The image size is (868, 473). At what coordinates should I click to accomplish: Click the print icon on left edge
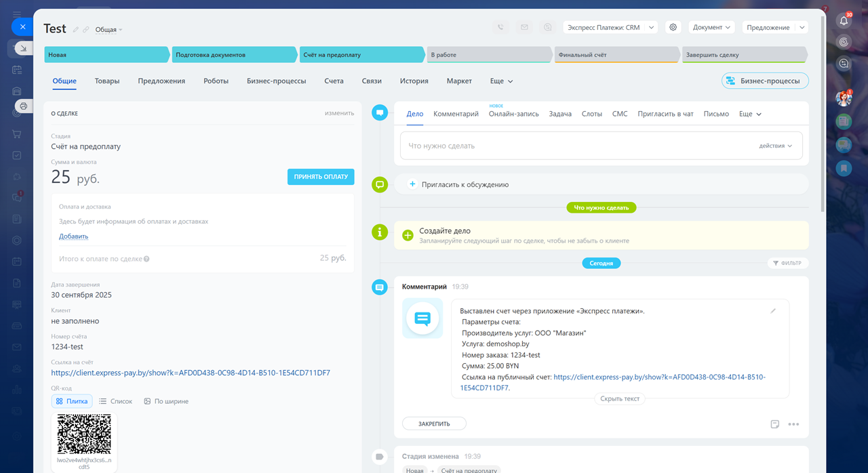pyautogui.click(x=24, y=106)
